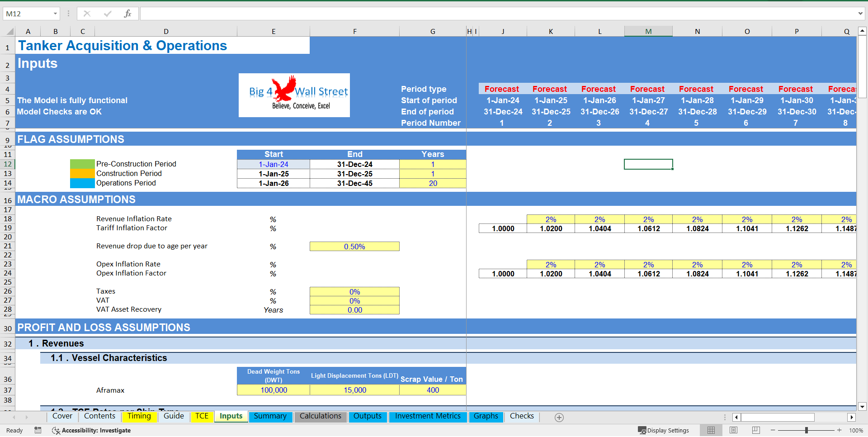Select the 0.50% revenue drop cell
This screenshot has height=437, width=868.
[x=354, y=247]
